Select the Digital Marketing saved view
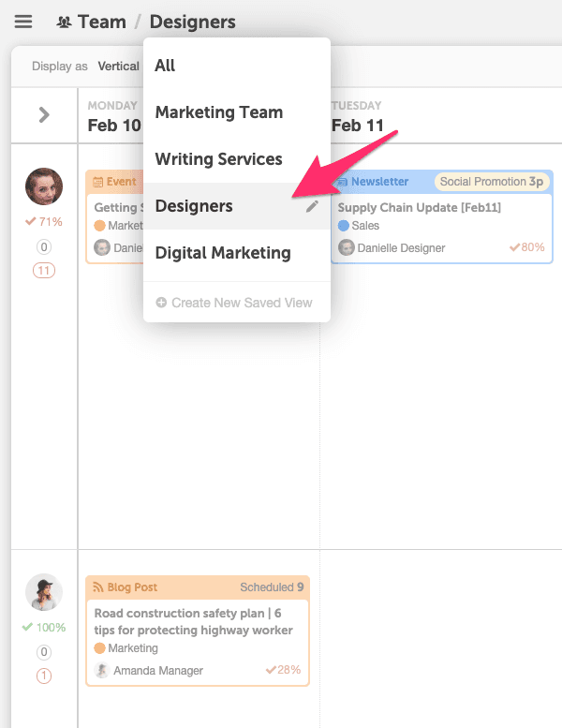 (237, 253)
